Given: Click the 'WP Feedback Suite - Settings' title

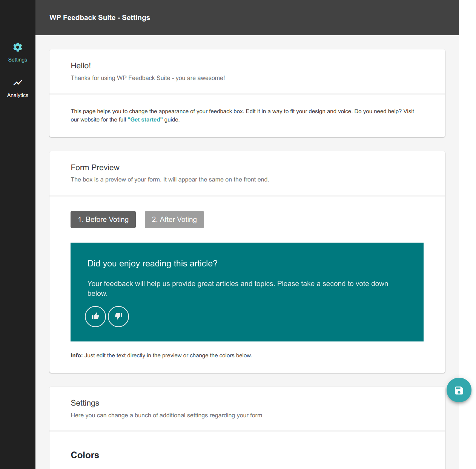Looking at the screenshot, I should tap(100, 18).
